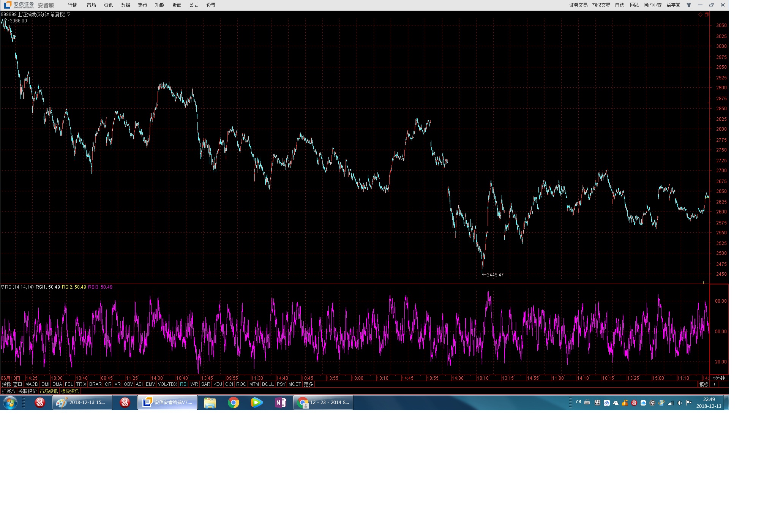Open the Windows Start menu orb
Image resolution: width=764 pixels, height=532 pixels.
[10, 403]
